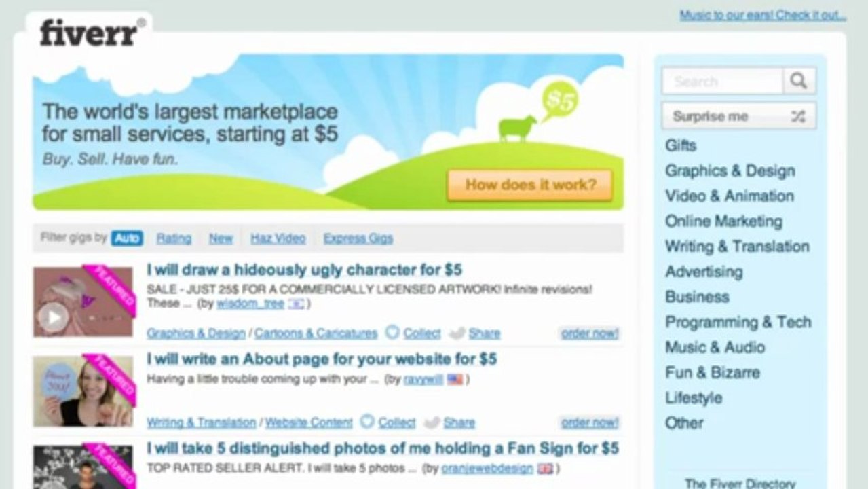
Task: Select the Auto gig filter
Action: 127,238
